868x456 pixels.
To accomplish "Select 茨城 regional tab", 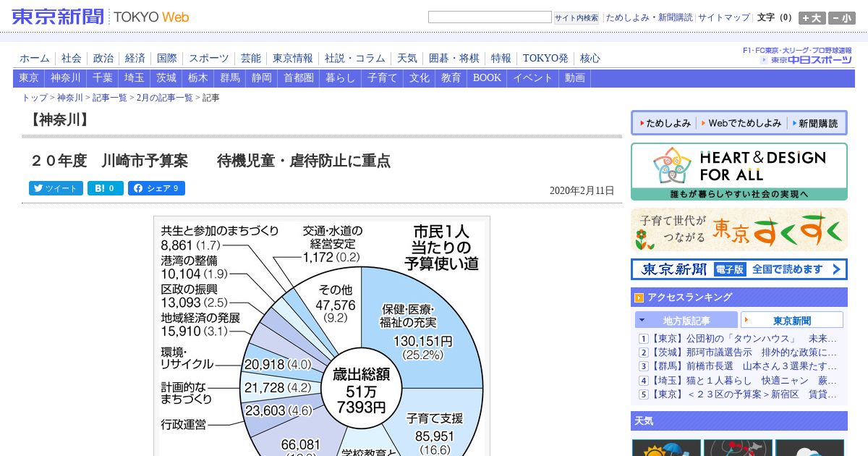I will [166, 78].
